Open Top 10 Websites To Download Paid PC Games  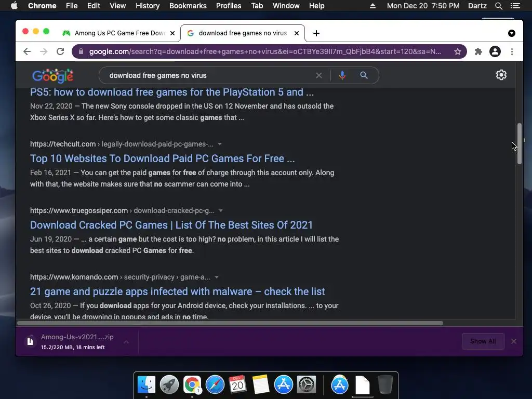tap(162, 158)
